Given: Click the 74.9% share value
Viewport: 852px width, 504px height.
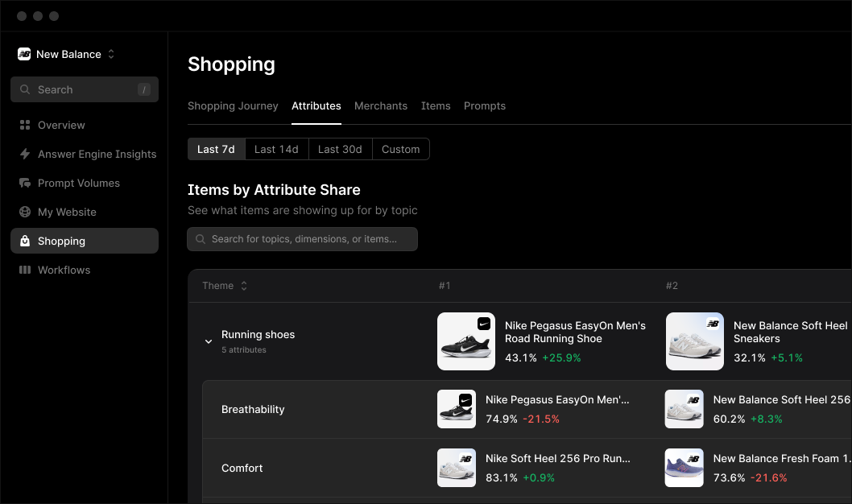Looking at the screenshot, I should coord(502,419).
